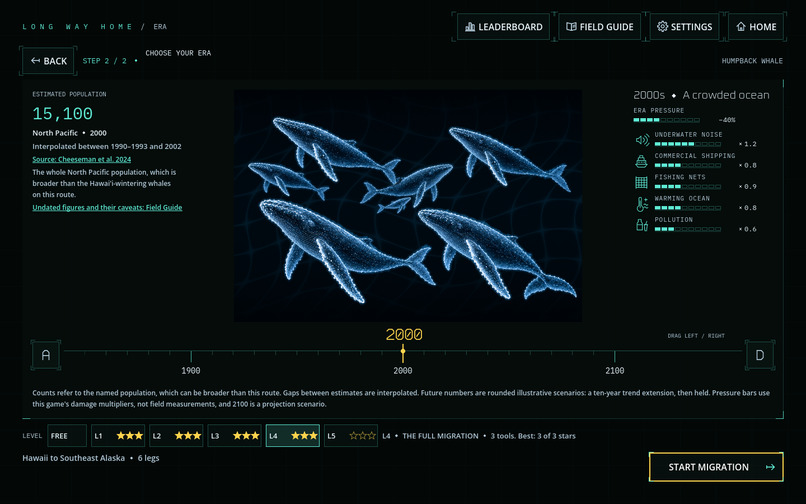The height and width of the screenshot is (504, 806).
Task: Click the 15,100 population figure
Action: 63,114
